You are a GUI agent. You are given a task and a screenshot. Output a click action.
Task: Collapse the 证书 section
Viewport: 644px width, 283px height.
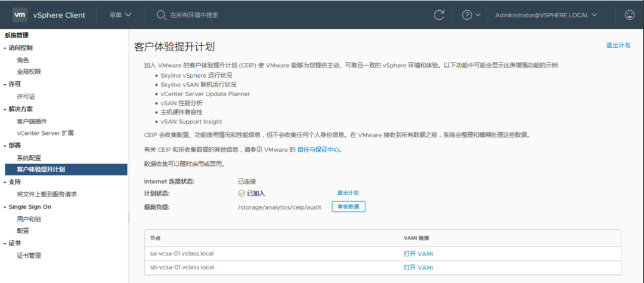[x=5, y=244]
